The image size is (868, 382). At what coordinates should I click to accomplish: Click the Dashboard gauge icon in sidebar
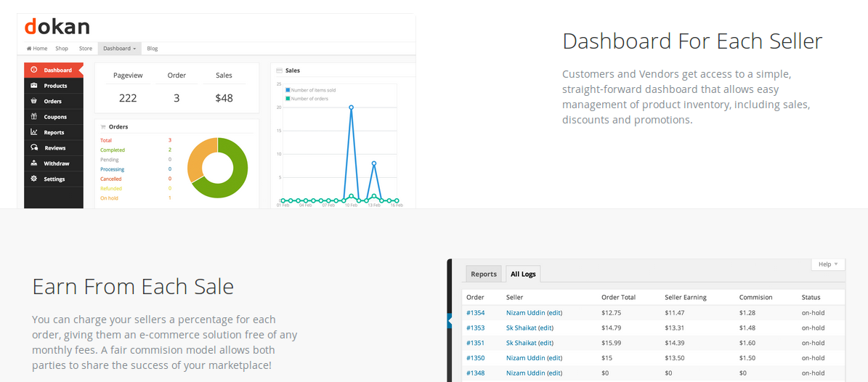click(x=33, y=70)
